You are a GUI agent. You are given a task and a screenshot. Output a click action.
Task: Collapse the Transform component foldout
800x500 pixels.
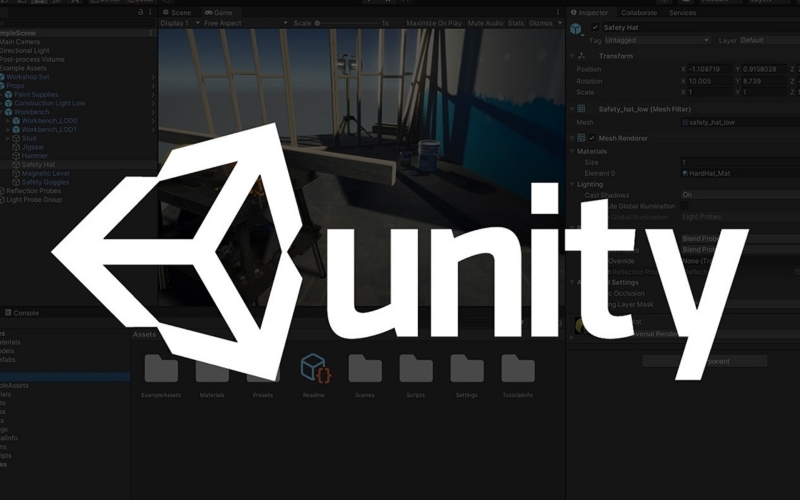(x=572, y=56)
